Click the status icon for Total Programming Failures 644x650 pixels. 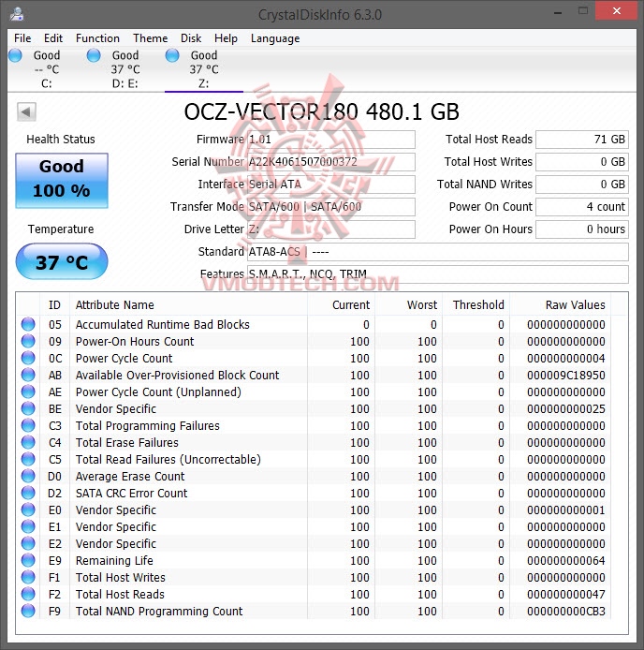[x=28, y=425]
